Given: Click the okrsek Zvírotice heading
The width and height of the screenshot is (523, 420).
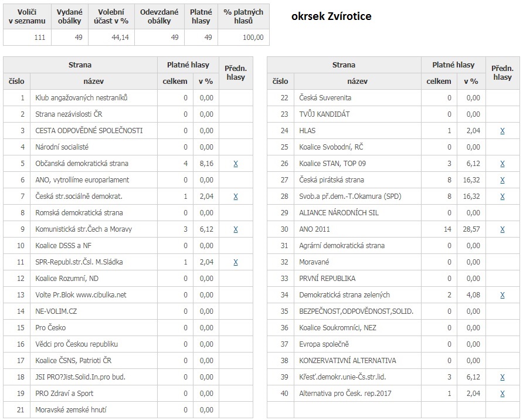Looking at the screenshot, I should (x=331, y=16).
